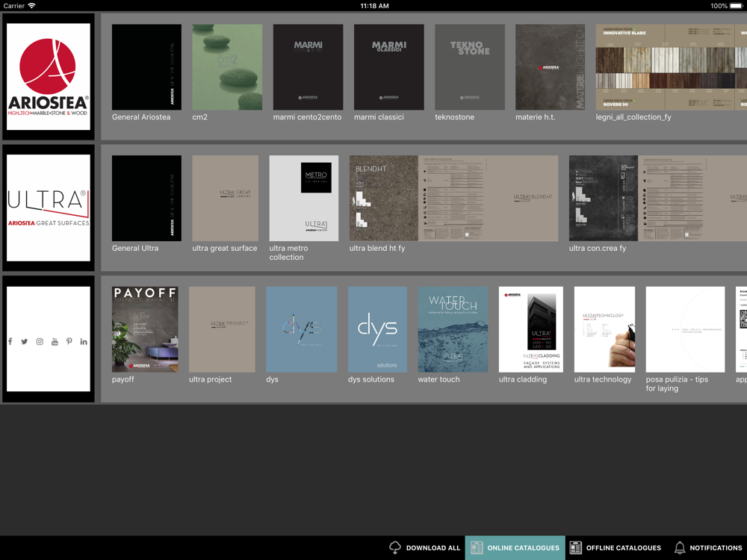Open marmi classici catalogue cover

point(388,67)
